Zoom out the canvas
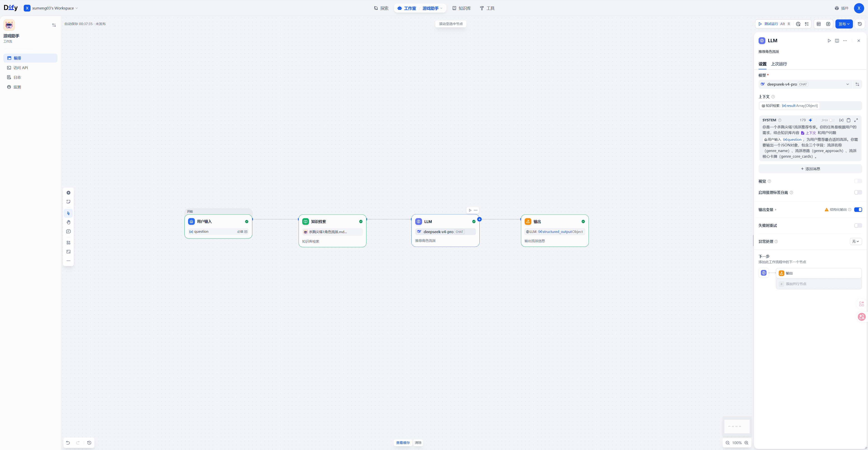868x450 pixels. pyautogui.click(x=727, y=443)
